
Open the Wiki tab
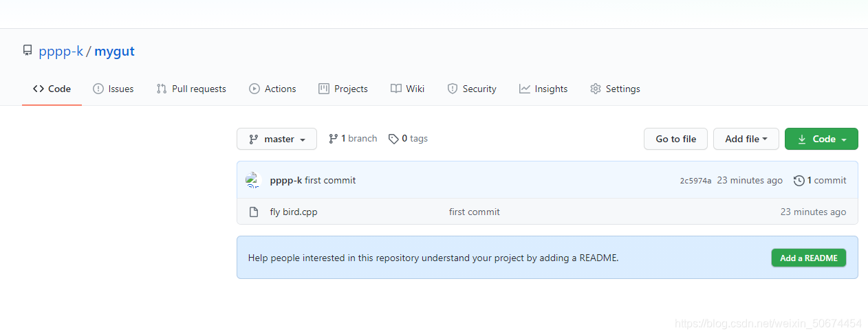(x=407, y=89)
